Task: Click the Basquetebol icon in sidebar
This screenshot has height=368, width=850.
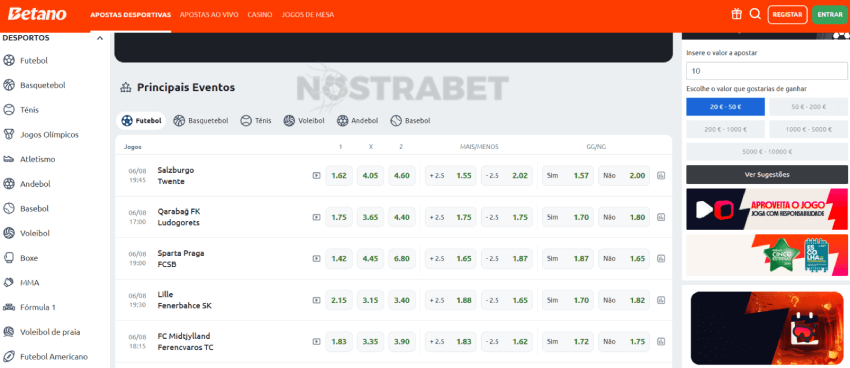Action: 9,85
